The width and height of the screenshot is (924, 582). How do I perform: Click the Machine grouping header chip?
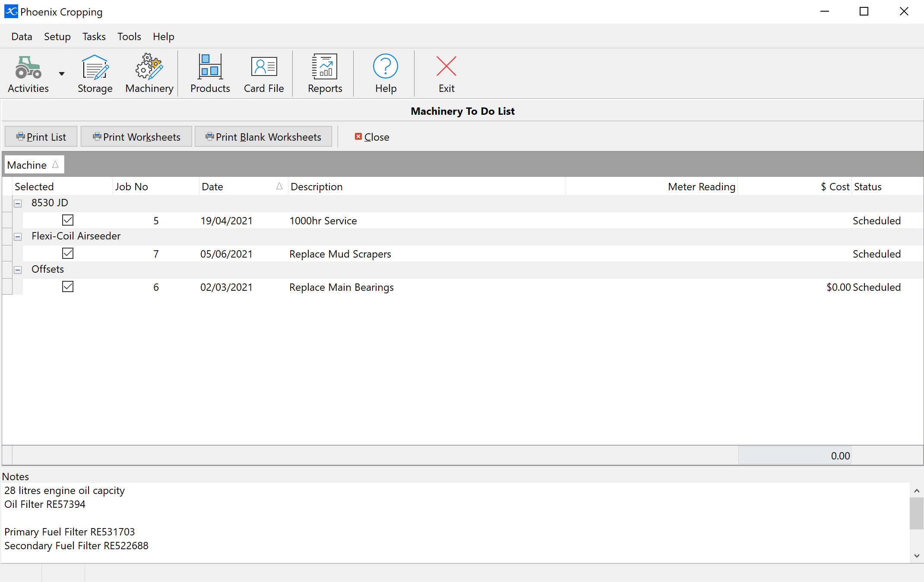pyautogui.click(x=34, y=165)
